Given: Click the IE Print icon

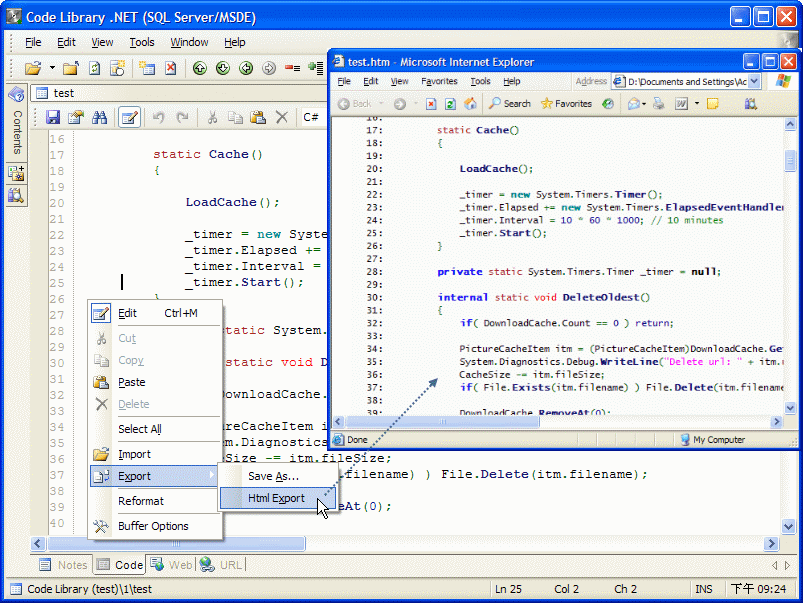Looking at the screenshot, I should click(x=659, y=103).
